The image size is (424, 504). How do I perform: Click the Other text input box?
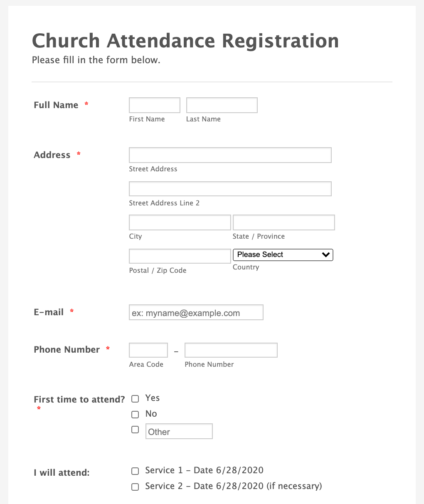pos(179,432)
